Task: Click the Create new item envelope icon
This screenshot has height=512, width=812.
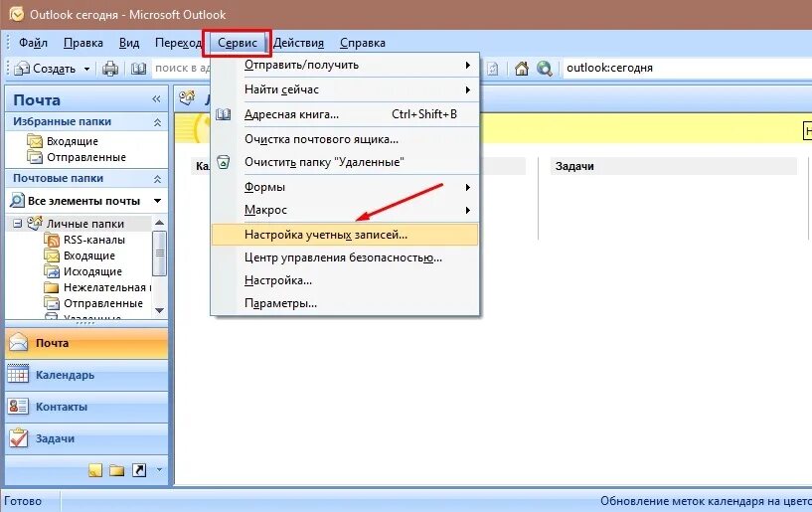Action: point(22,68)
